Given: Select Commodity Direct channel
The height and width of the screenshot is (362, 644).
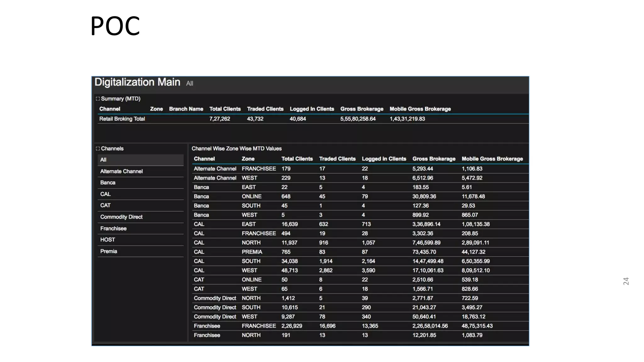Looking at the screenshot, I should point(121,217).
